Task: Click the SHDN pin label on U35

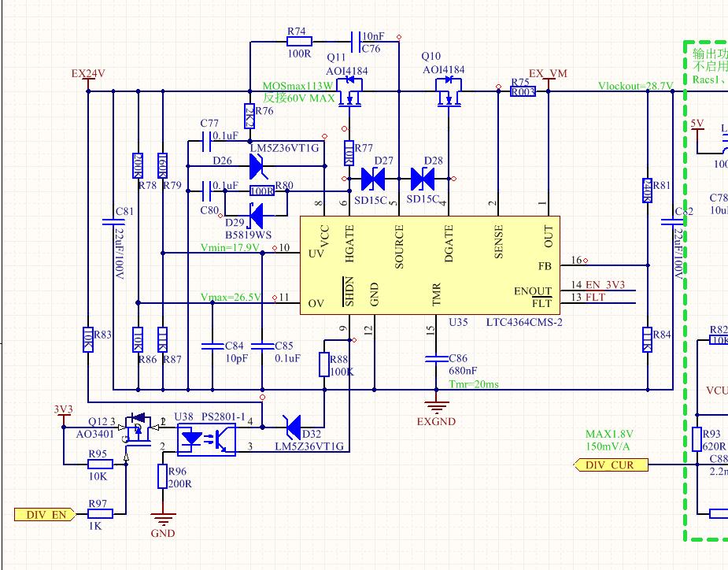Action: tap(349, 292)
